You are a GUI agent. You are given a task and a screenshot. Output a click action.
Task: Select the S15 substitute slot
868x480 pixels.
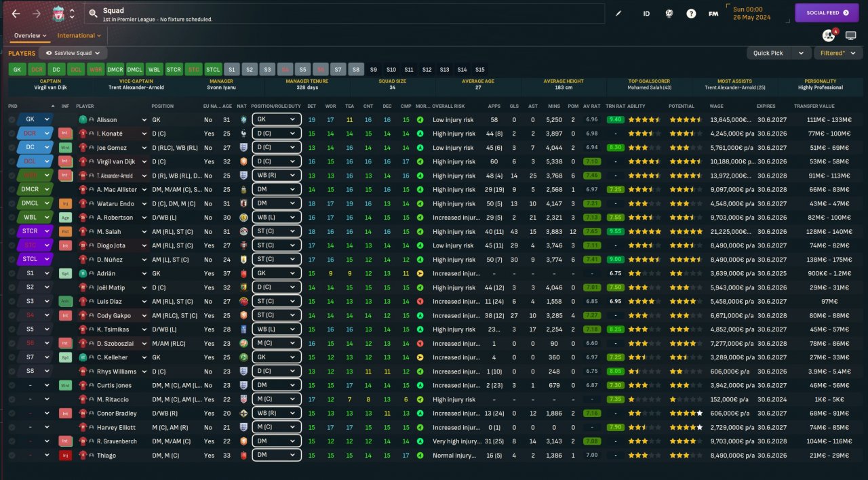pos(480,69)
